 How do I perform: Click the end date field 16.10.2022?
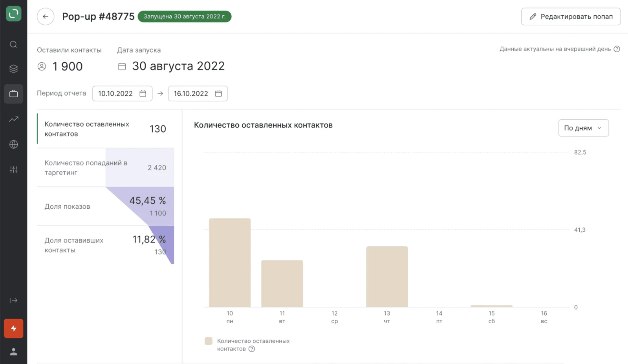pos(198,94)
